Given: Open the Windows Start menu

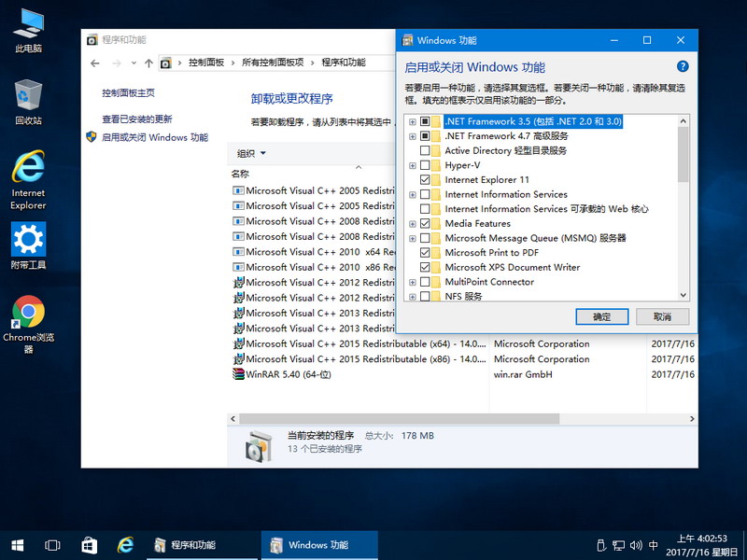Looking at the screenshot, I should (x=18, y=545).
